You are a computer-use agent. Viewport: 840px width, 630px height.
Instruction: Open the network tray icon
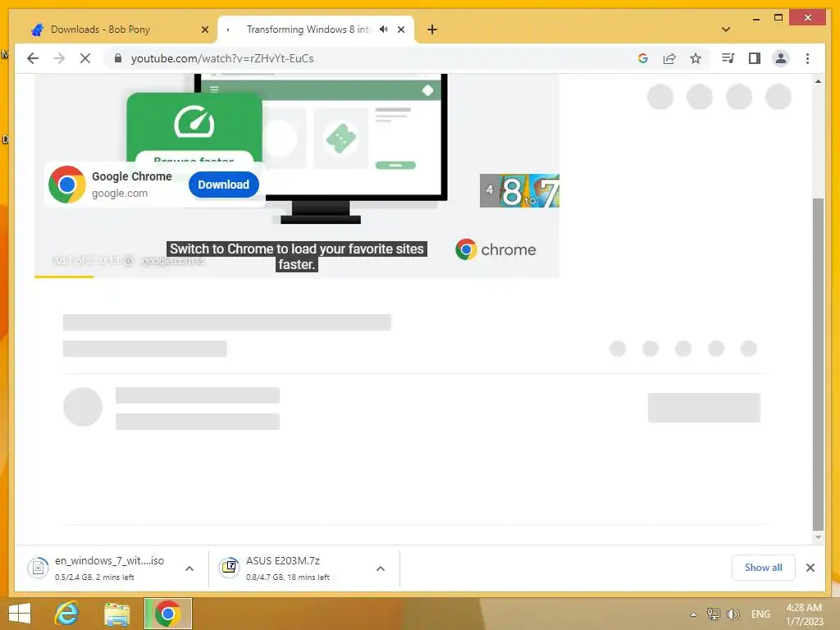point(713,614)
